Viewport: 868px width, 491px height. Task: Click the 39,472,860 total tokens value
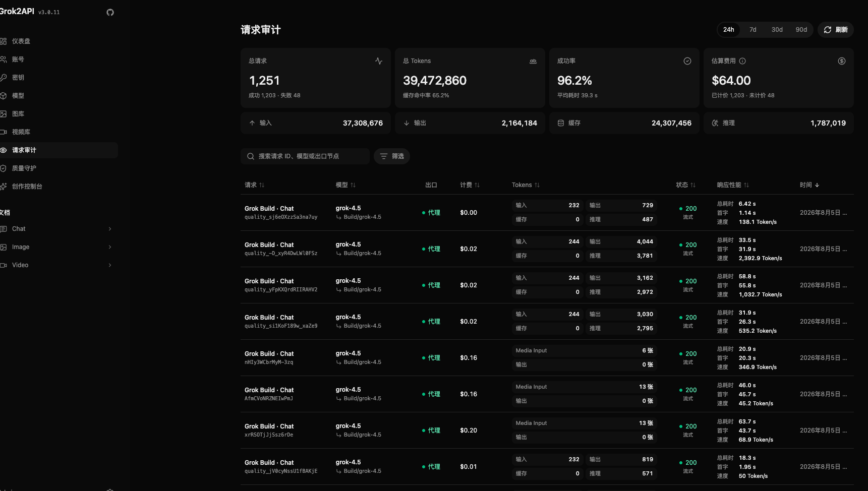(435, 81)
